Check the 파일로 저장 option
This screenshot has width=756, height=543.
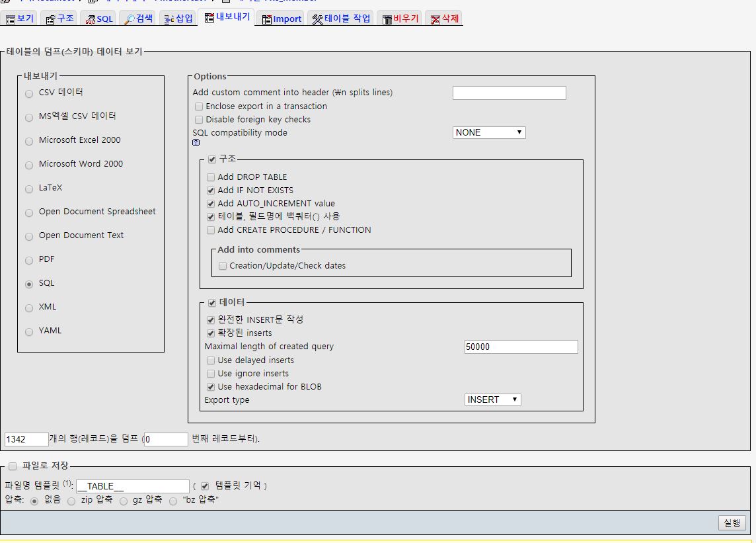click(12, 466)
